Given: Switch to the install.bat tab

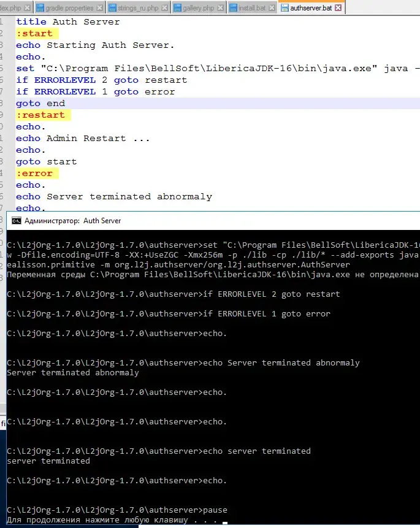Looking at the screenshot, I should pyautogui.click(x=252, y=8).
